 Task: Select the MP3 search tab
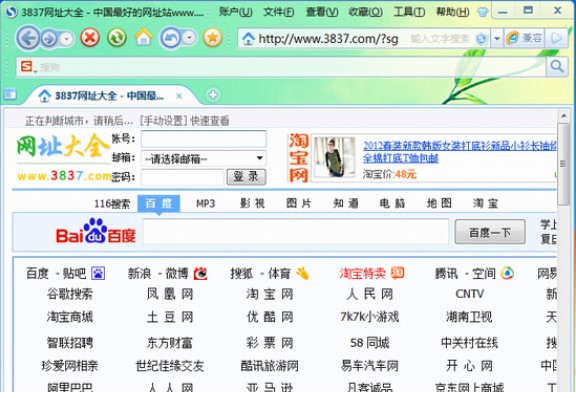205,204
